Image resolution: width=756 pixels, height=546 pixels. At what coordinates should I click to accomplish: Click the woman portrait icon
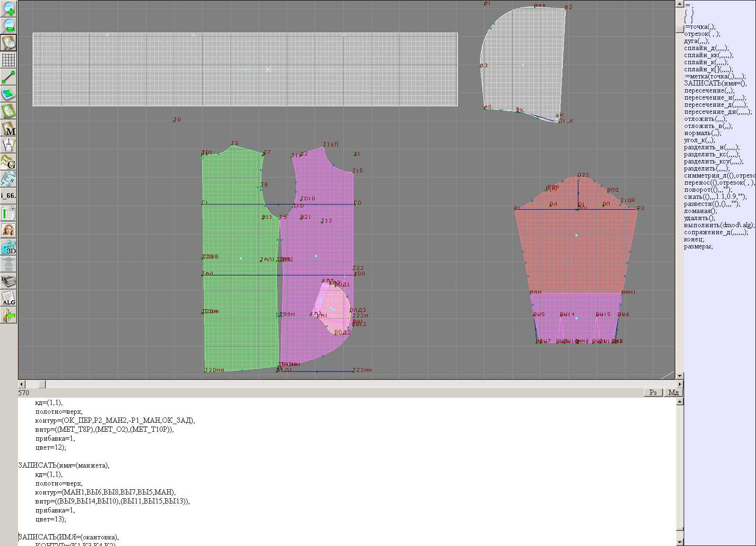click(x=9, y=230)
